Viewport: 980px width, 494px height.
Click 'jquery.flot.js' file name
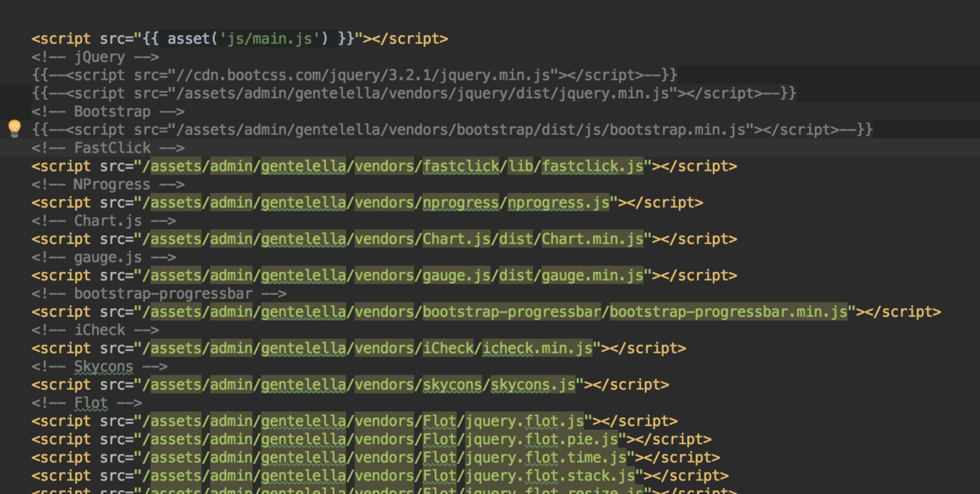pyautogui.click(x=524, y=420)
